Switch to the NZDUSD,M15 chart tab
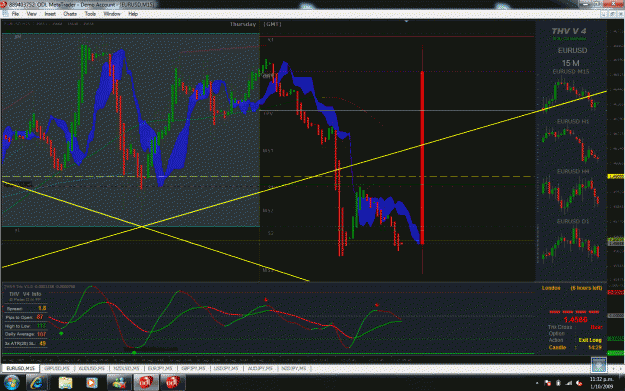 pyautogui.click(x=126, y=368)
